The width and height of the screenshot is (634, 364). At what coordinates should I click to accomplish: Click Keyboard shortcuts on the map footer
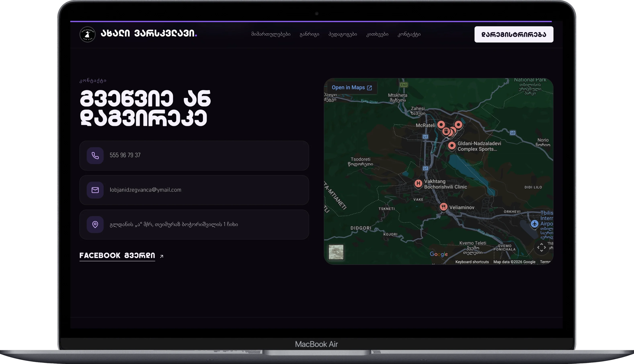tap(472, 262)
